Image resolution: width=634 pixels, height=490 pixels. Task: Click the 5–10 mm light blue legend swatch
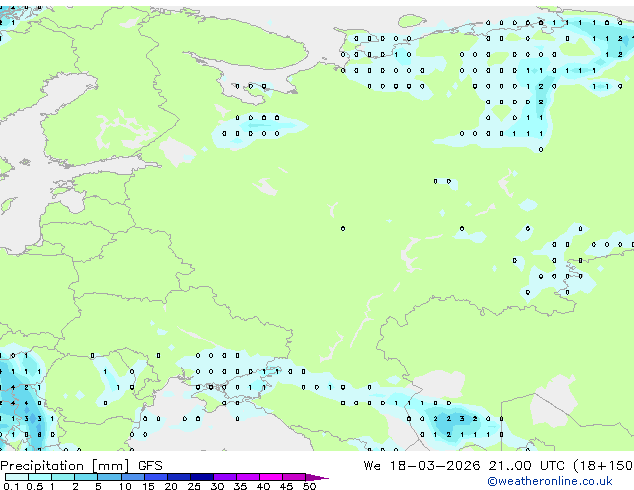pos(110,477)
